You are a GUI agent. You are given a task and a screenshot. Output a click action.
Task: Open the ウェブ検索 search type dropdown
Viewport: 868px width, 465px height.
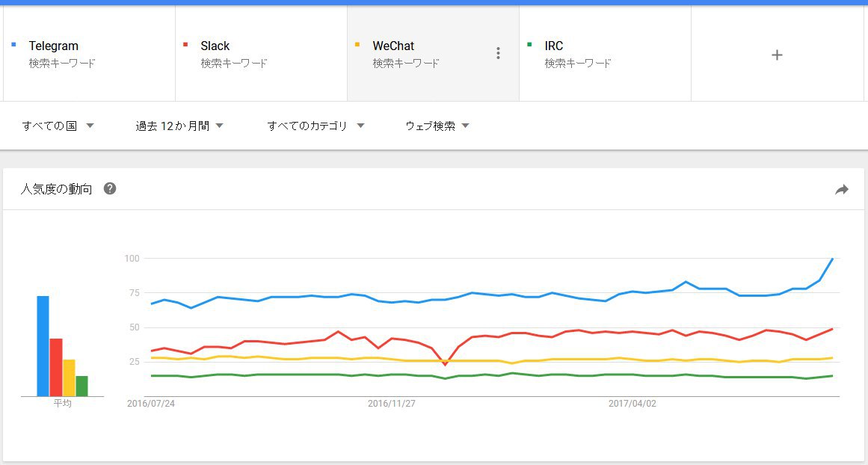[x=437, y=126]
